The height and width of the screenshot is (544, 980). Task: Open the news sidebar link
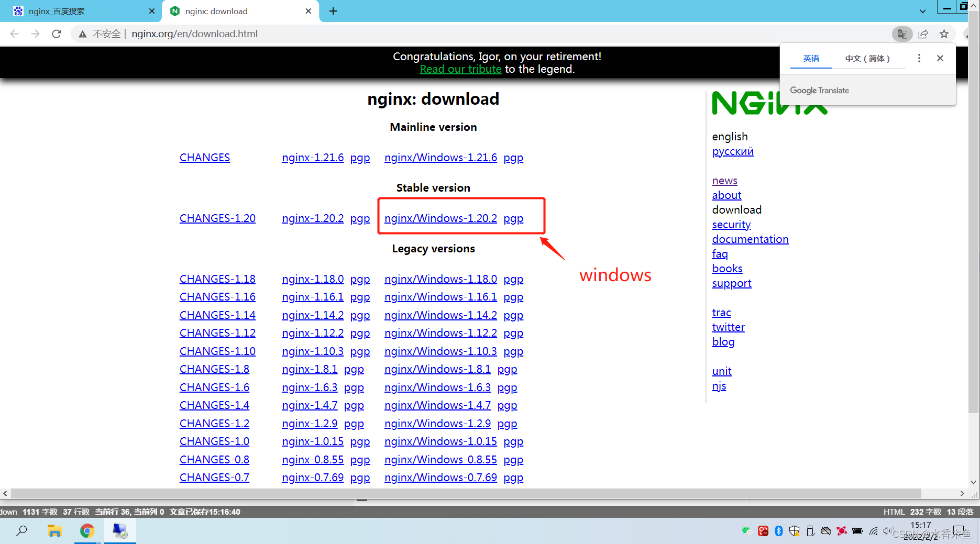[724, 181]
